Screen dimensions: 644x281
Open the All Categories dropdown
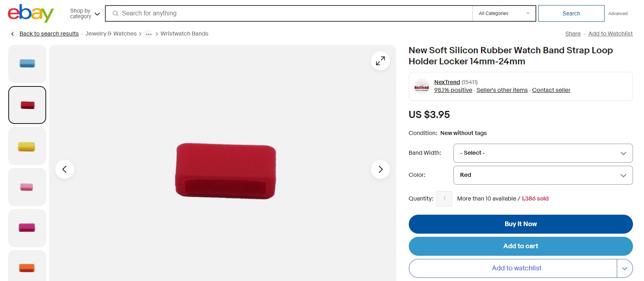pos(504,13)
